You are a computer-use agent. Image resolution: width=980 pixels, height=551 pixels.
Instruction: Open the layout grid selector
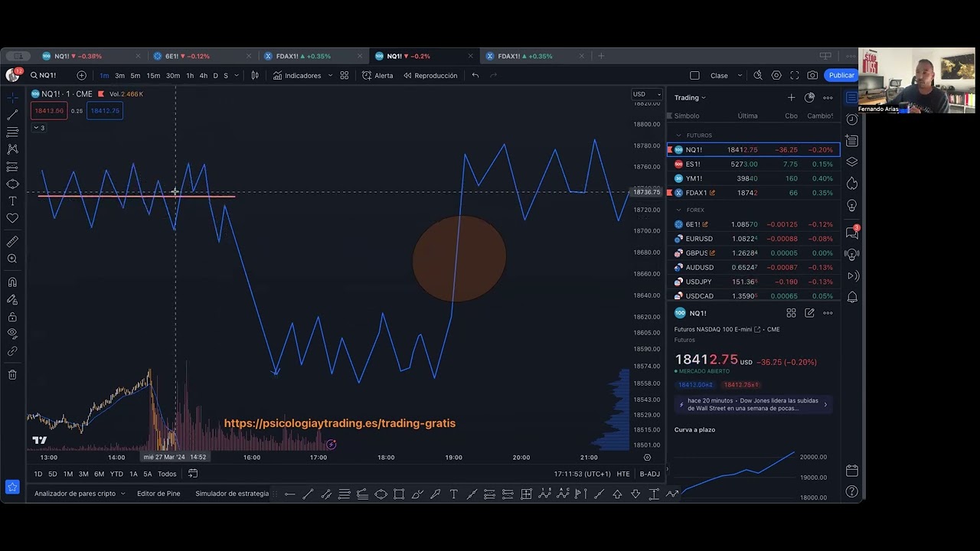point(345,76)
